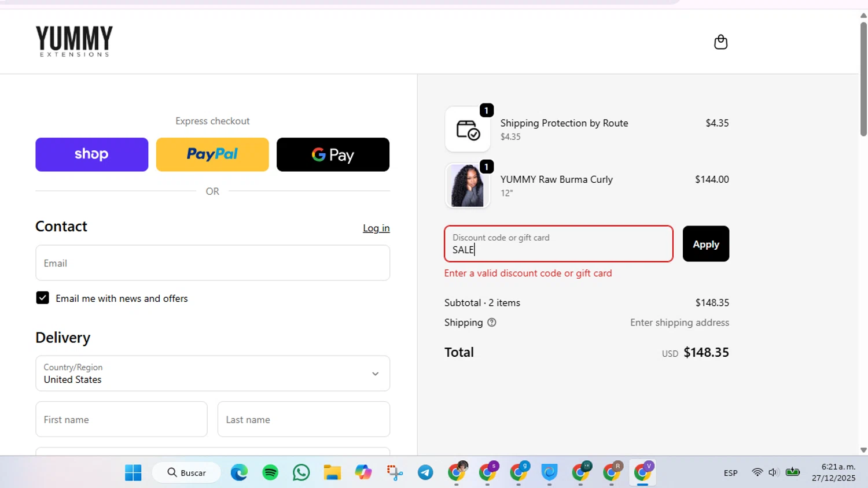
Task: Click the ESP language indicator
Action: tap(730, 473)
